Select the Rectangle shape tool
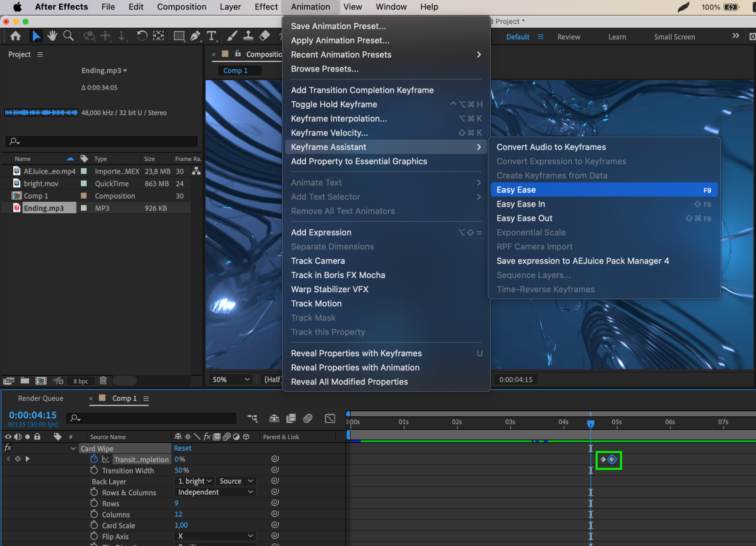The height and width of the screenshot is (546, 756). pyautogui.click(x=179, y=36)
